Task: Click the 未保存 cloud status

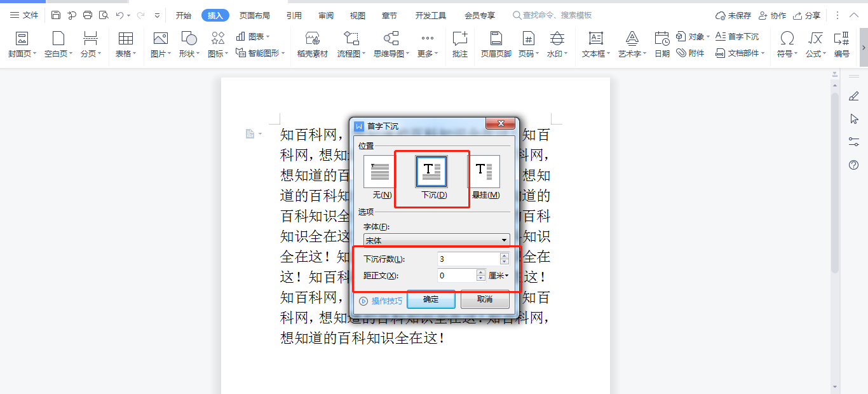Action: tap(733, 15)
